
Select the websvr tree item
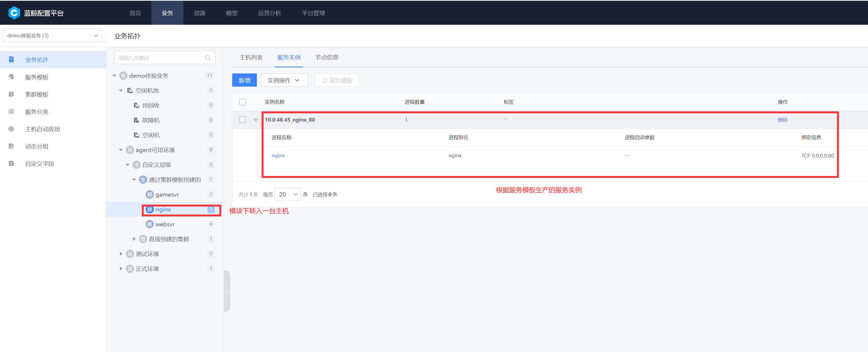(x=165, y=224)
